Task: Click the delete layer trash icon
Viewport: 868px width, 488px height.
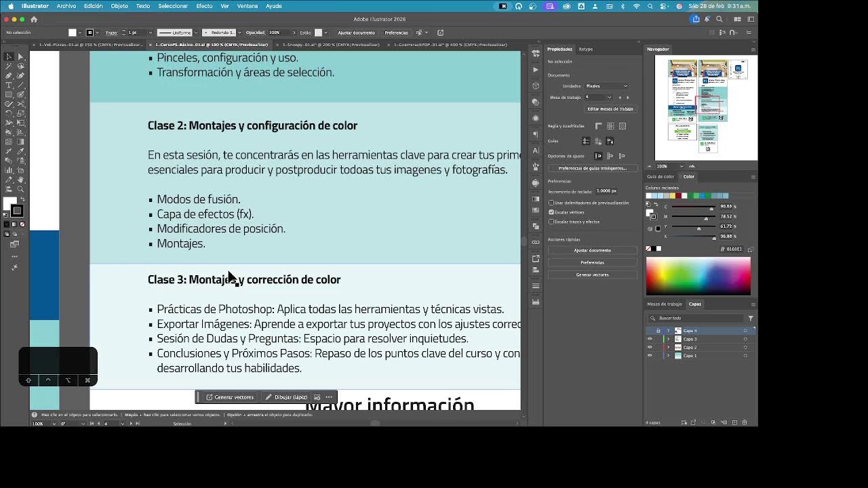Action: tap(745, 422)
